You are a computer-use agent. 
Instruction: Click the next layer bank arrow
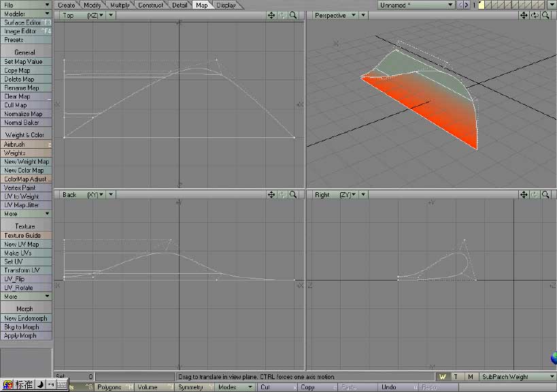click(x=466, y=5)
